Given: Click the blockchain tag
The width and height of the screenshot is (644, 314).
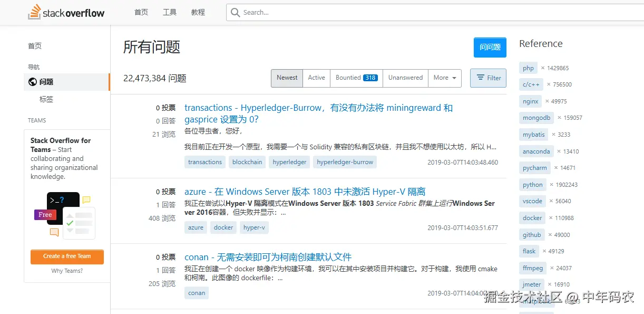Looking at the screenshot, I should point(247,162).
